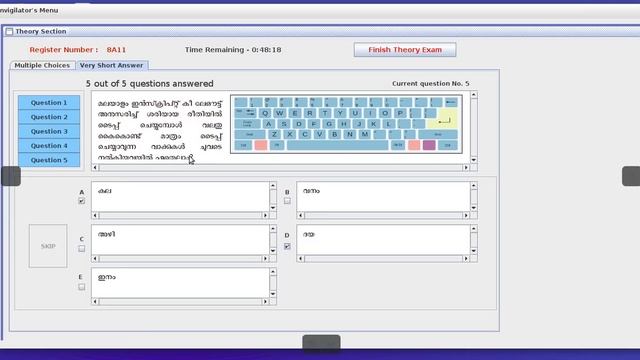
Task: Click 'Current question No. 5' label
Action: (431, 84)
